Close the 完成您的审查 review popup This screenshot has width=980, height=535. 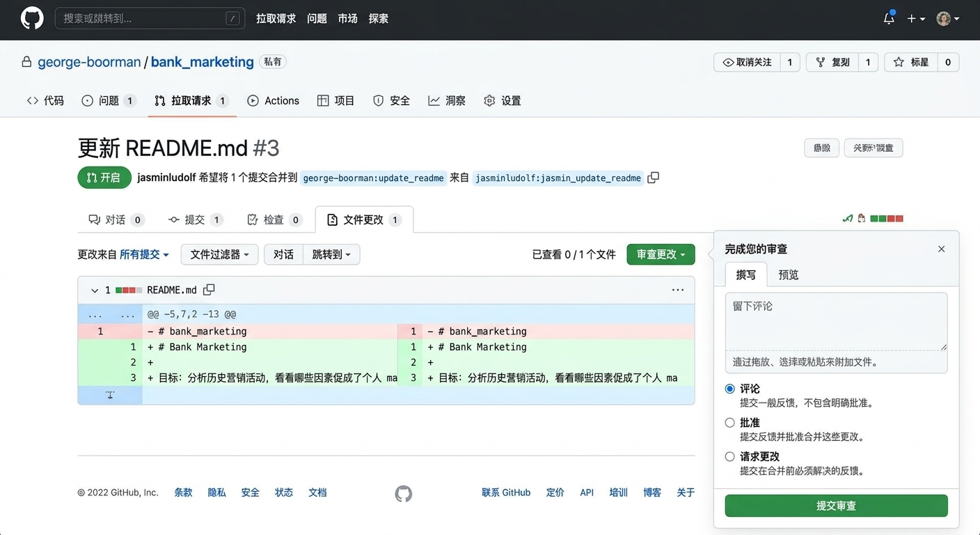point(941,249)
